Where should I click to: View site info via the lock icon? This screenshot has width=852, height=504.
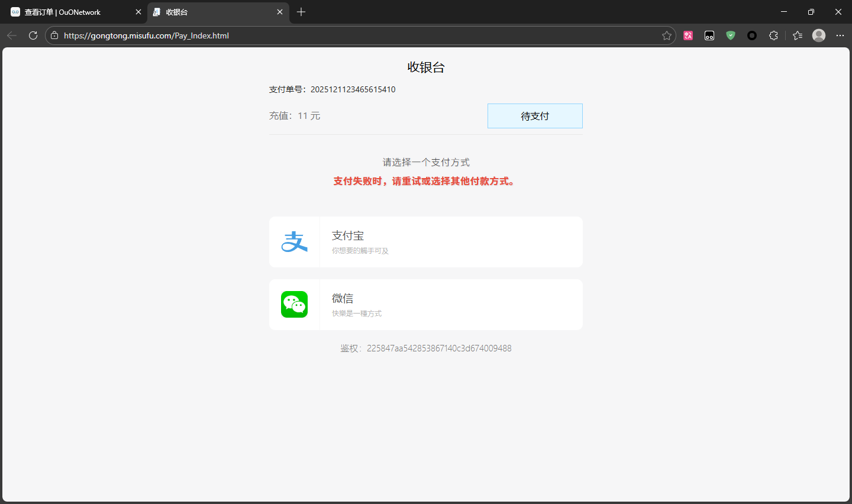pos(54,35)
